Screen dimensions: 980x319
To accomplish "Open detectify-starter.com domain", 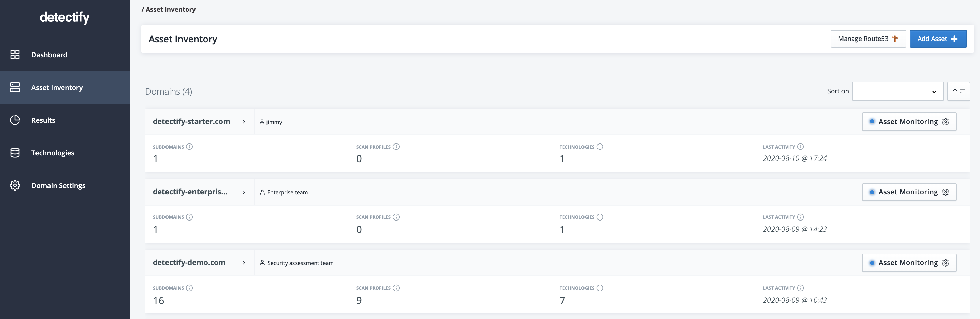I will click(x=191, y=122).
